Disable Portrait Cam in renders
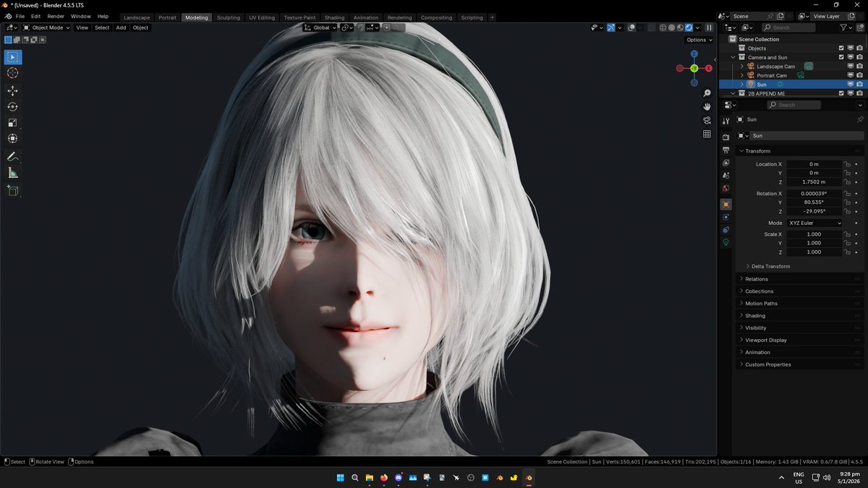This screenshot has height=488, width=868. [x=859, y=75]
